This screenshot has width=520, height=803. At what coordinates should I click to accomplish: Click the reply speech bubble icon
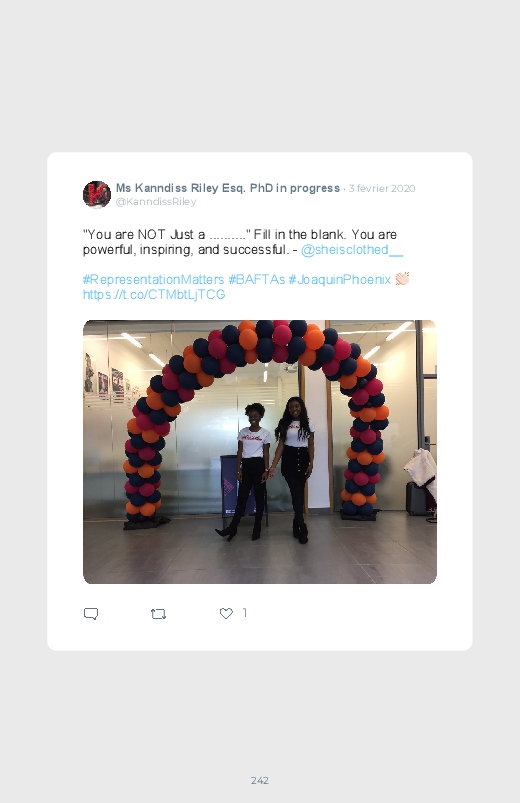91,614
